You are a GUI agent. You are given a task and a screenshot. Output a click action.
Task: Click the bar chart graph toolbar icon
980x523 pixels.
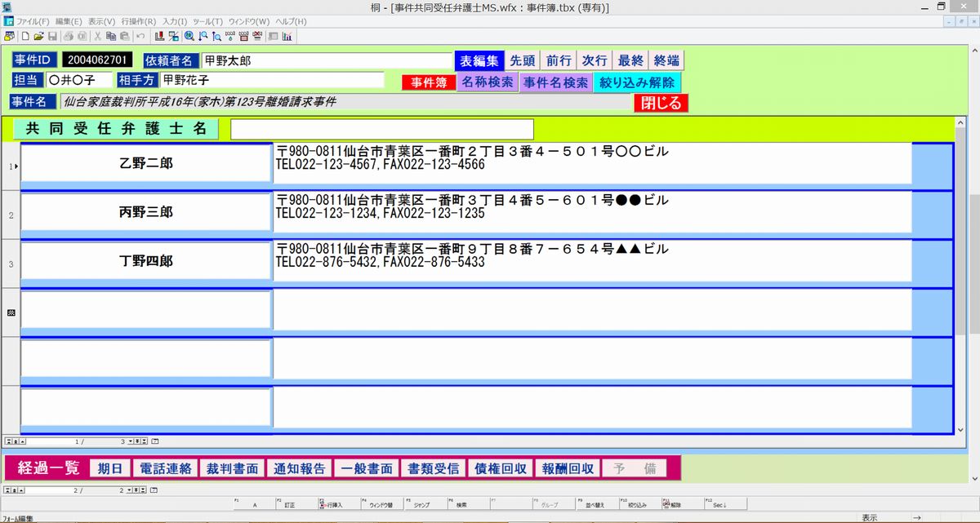tap(288, 36)
